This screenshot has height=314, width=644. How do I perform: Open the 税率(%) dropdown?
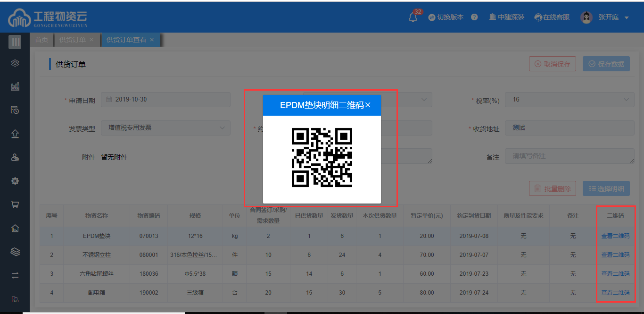(x=570, y=100)
